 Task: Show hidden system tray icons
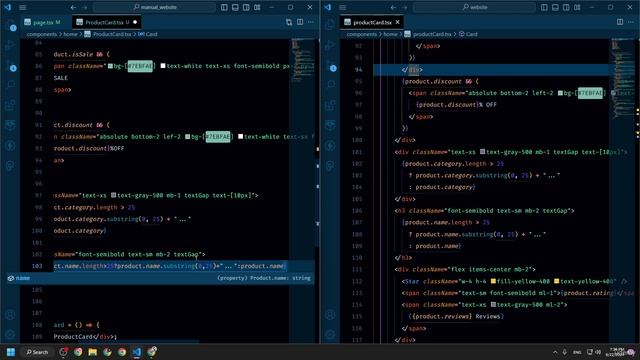(555, 352)
